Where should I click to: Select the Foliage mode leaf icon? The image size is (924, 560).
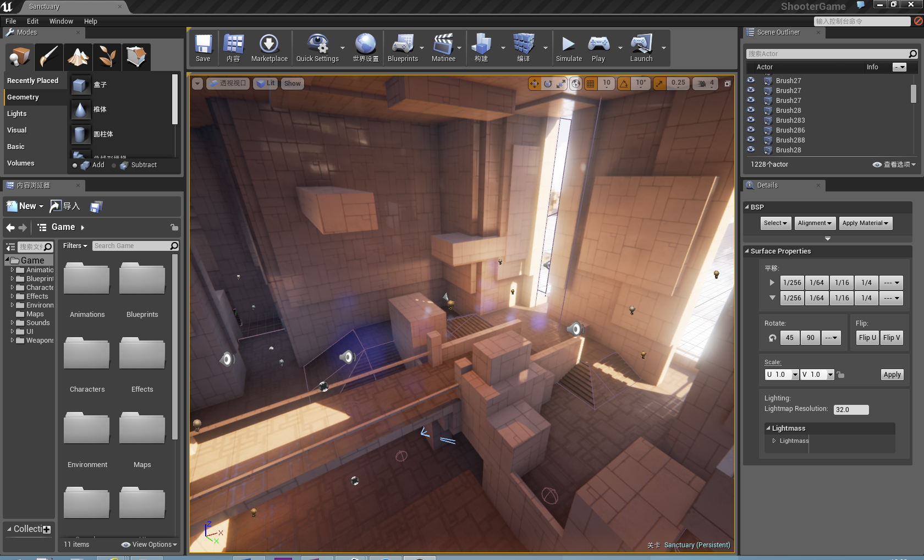(x=107, y=57)
